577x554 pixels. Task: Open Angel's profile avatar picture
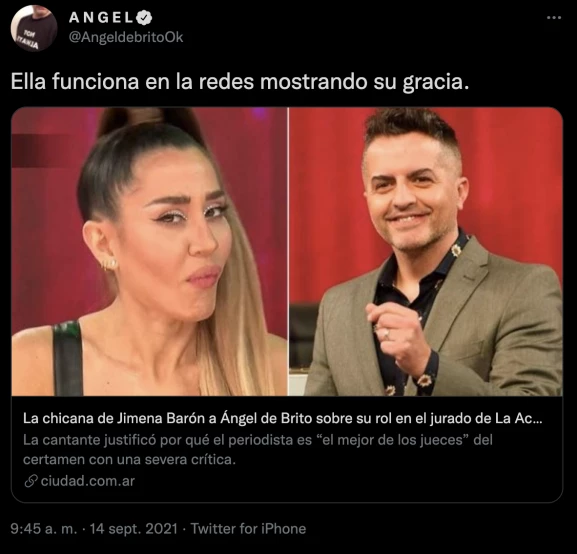click(33, 28)
